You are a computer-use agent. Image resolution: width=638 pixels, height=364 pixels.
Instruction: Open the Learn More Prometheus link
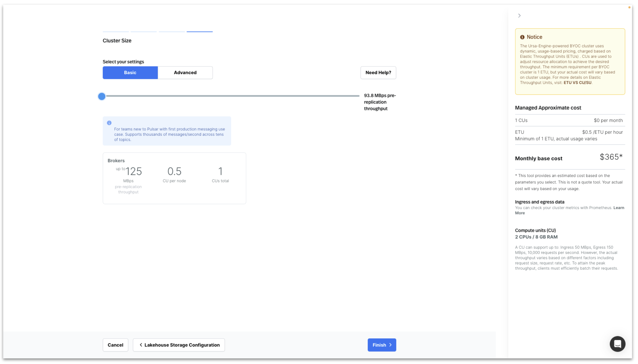[x=619, y=208]
